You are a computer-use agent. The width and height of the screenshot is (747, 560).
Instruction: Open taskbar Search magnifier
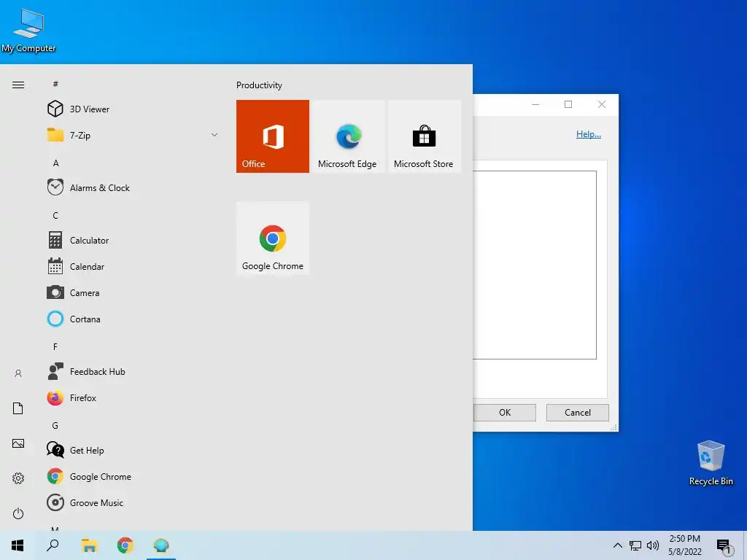[53, 545]
